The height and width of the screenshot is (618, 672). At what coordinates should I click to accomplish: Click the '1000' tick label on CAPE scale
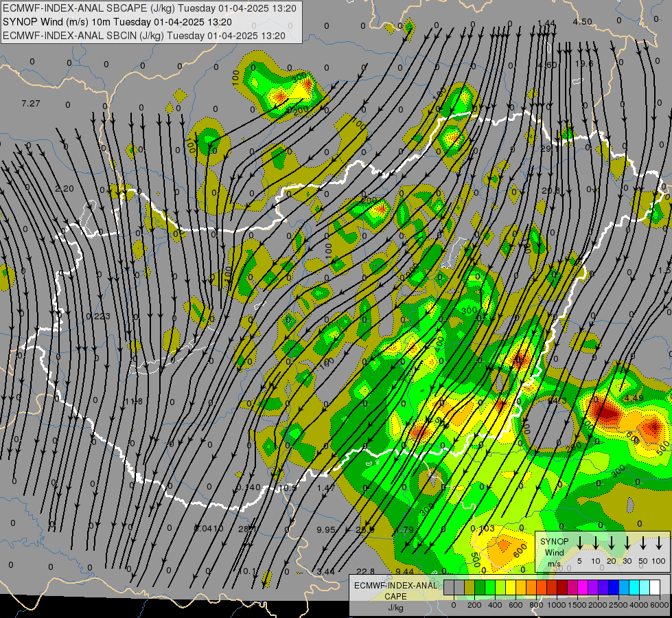[x=556, y=605]
